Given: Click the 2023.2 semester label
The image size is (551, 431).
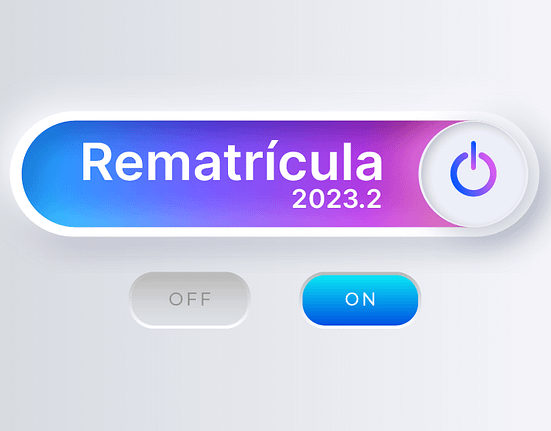Looking at the screenshot, I should point(337,199).
